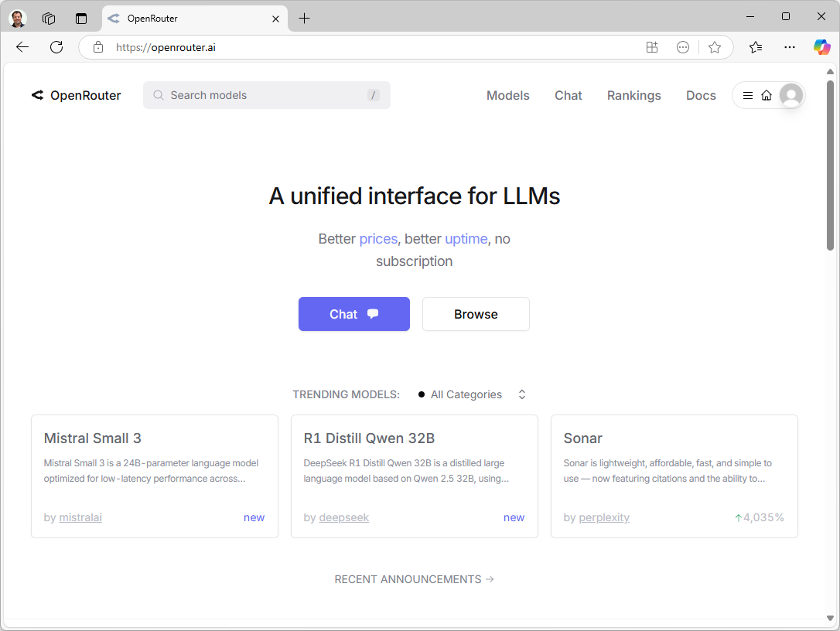Follow the prices link
Image resolution: width=840 pixels, height=631 pixels.
point(378,239)
